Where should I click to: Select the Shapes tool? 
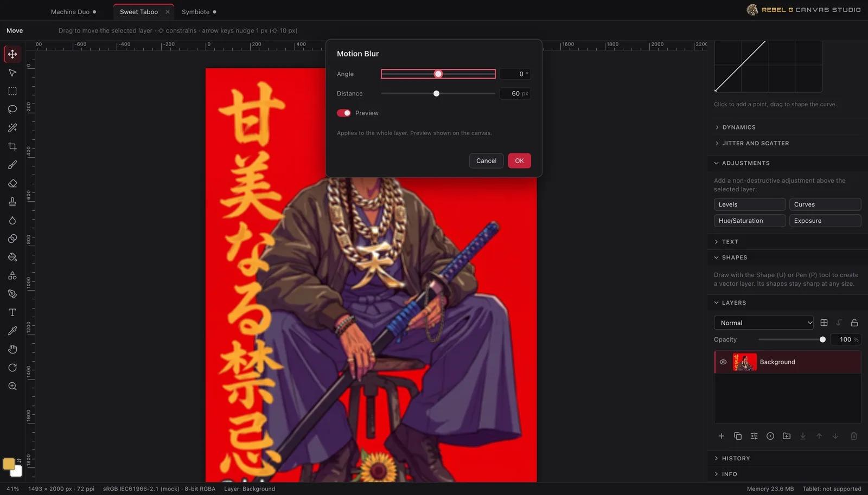click(x=12, y=275)
